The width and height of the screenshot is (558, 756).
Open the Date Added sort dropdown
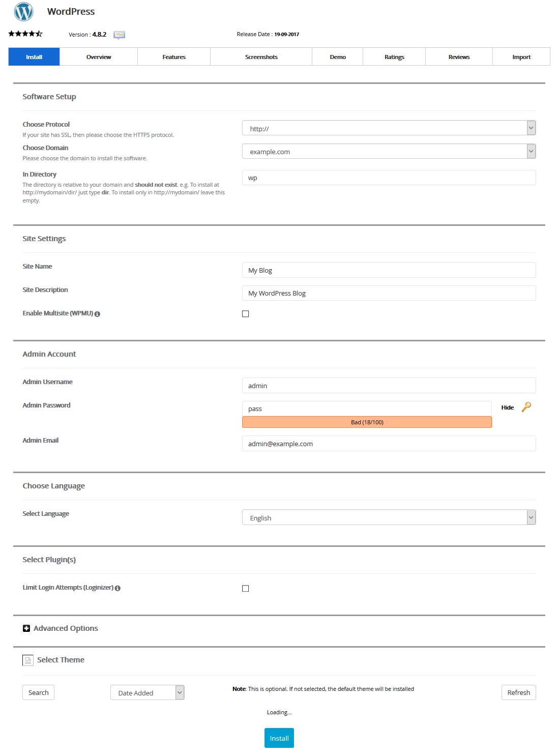148,692
